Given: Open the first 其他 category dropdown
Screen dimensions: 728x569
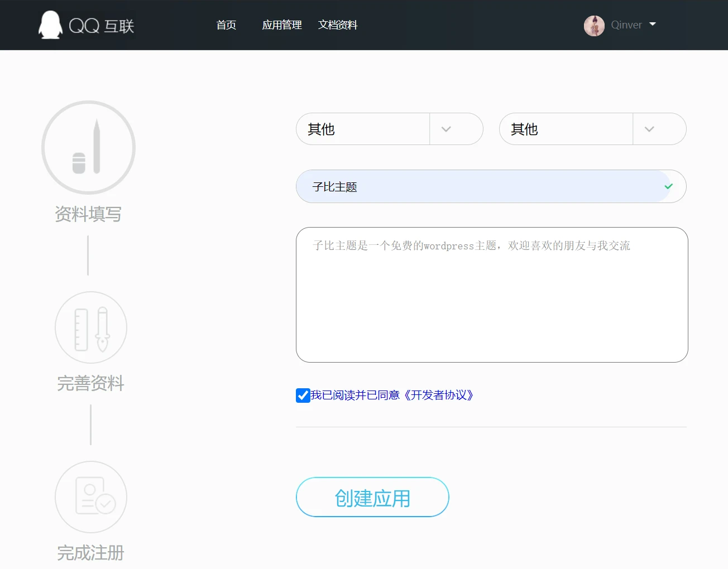Looking at the screenshot, I should (x=390, y=129).
